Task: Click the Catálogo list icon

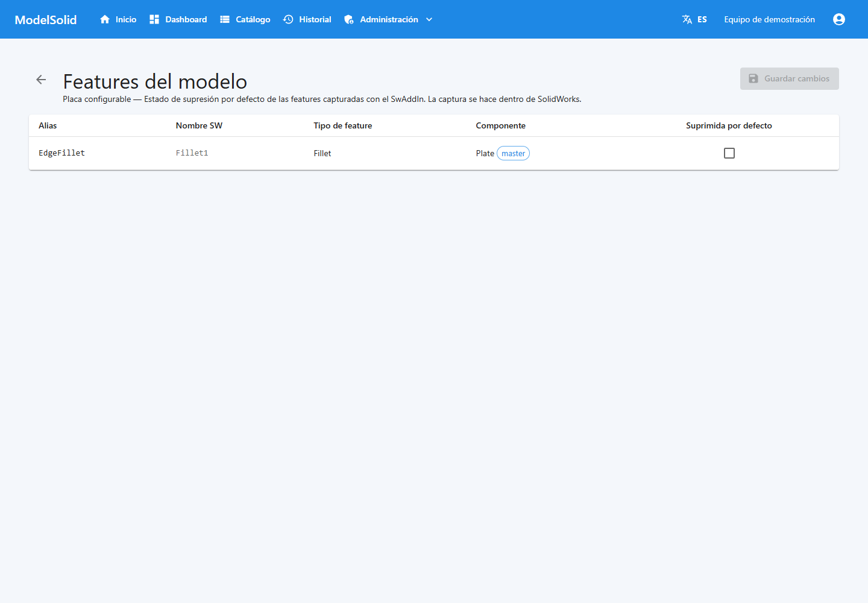Action: click(225, 19)
